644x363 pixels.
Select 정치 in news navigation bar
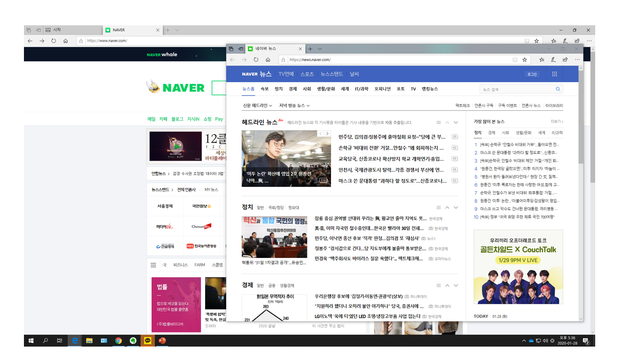279,89
